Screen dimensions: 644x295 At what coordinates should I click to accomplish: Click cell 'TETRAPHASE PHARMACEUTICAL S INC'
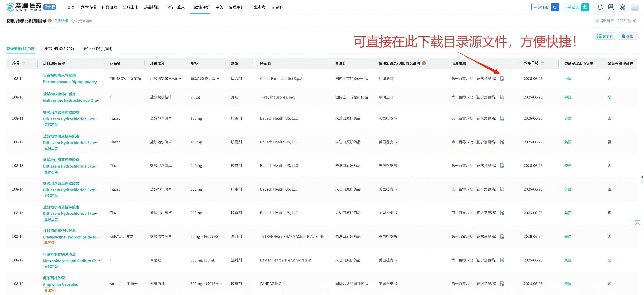point(292,236)
